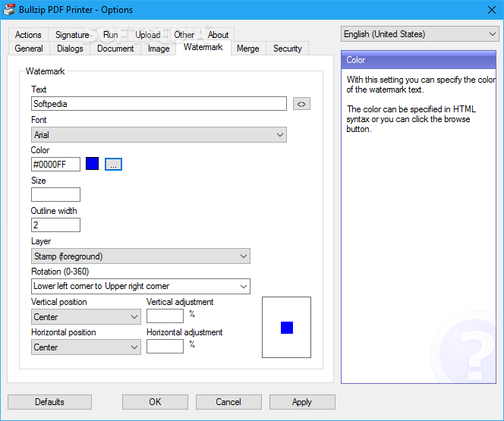
Task: Click the Defaults button
Action: [x=49, y=402]
